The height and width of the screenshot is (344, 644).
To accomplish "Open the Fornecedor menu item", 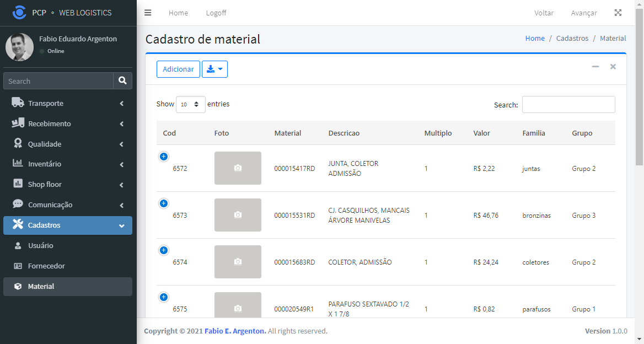I will 68,266.
